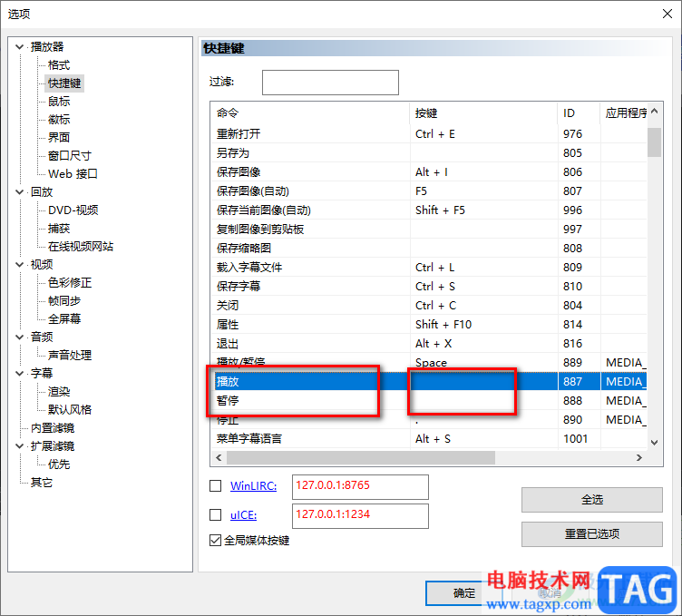Click the horizontal scrollbar right arrow
Screen dimensions: 682x616
click(x=639, y=457)
